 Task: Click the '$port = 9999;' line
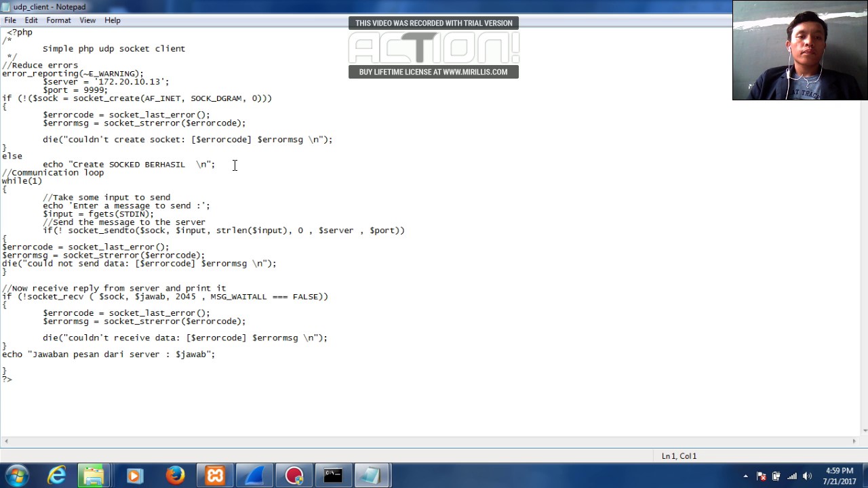75,90
